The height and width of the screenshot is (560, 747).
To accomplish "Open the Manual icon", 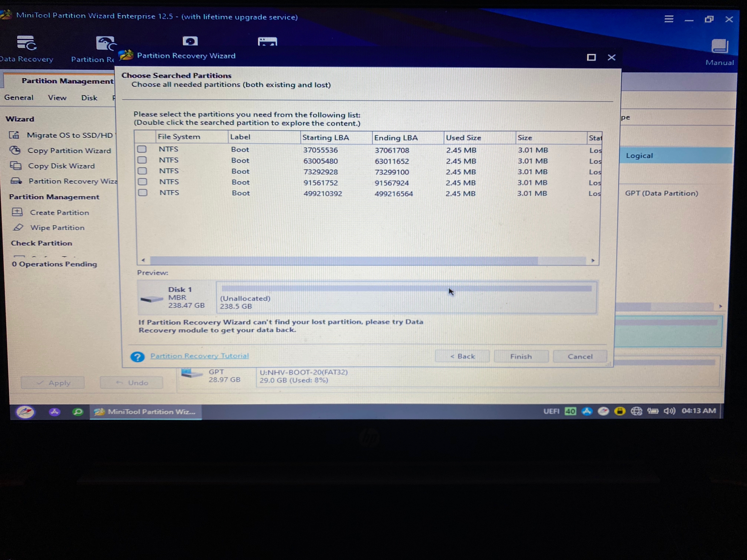I will [x=720, y=46].
